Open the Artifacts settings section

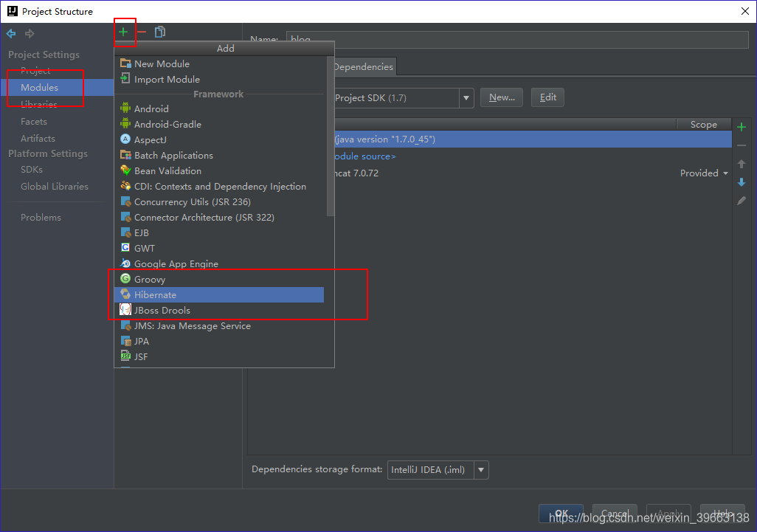(x=38, y=139)
